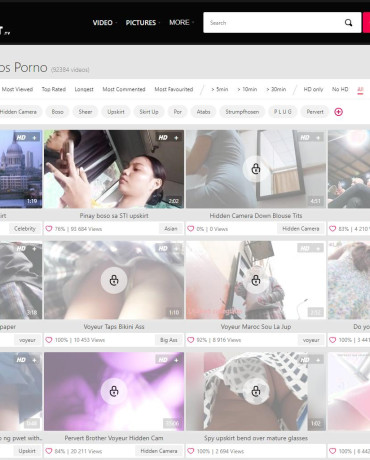370x460 pixels.
Task: Click lock icon on the 4:51 thumbnail
Action: [256, 169]
